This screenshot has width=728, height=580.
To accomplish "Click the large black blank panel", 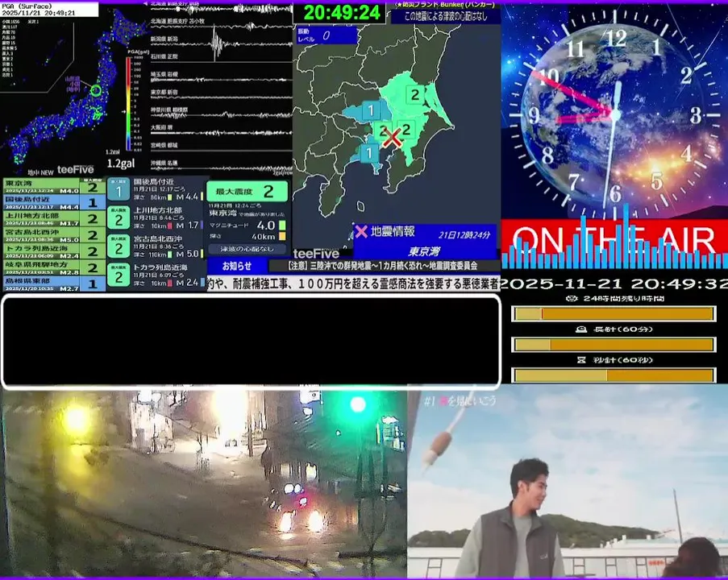I will point(252,341).
